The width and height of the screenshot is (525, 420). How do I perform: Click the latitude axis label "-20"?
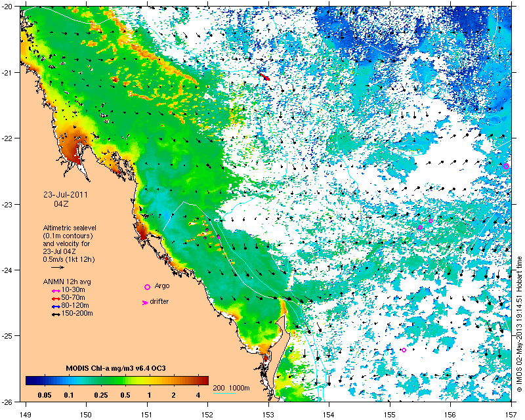click(7, 7)
